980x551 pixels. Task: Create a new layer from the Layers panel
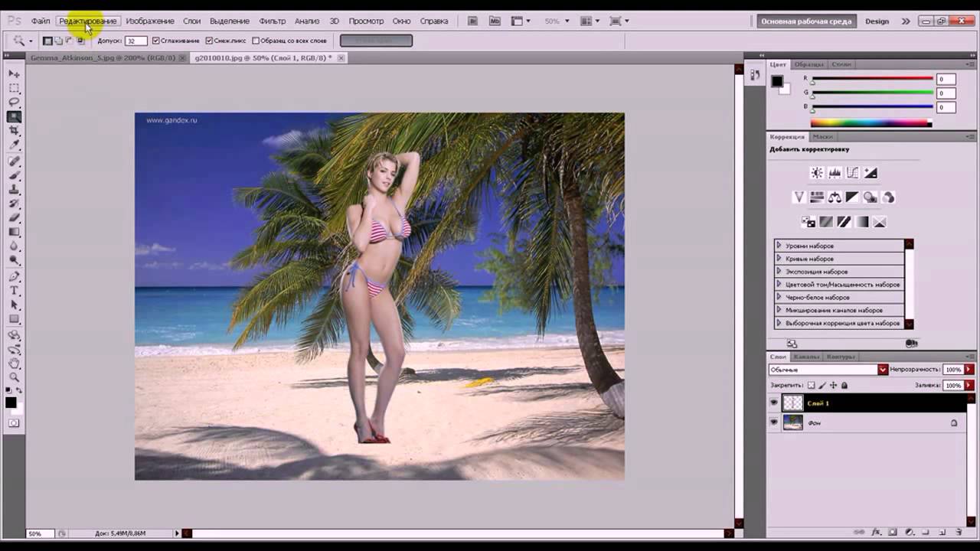tap(942, 532)
